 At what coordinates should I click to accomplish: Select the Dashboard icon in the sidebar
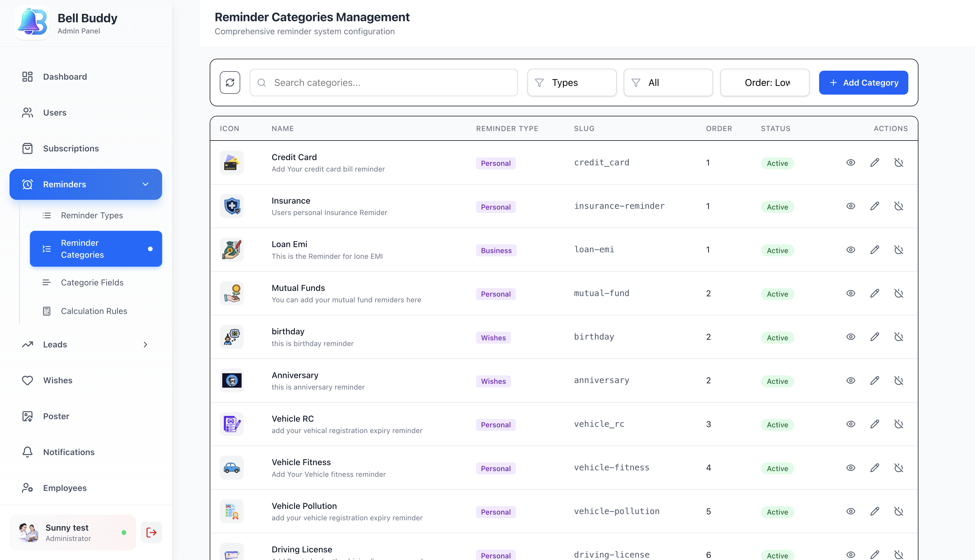coord(27,77)
